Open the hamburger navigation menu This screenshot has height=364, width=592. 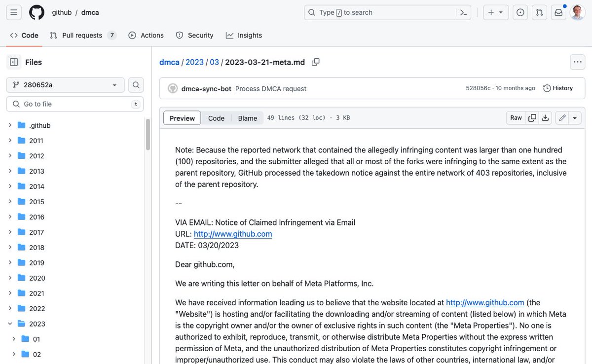coord(14,12)
